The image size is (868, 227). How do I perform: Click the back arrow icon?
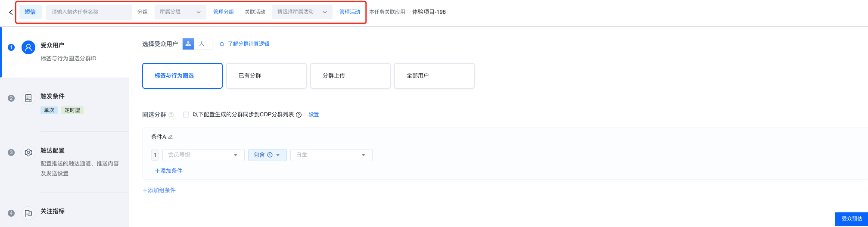pos(11,12)
